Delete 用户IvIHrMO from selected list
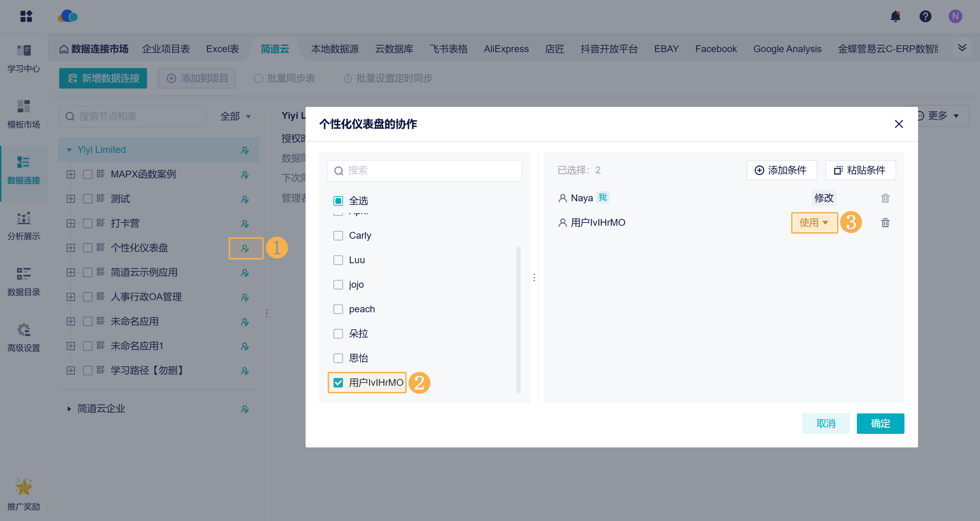This screenshot has width=980, height=521. (x=885, y=222)
